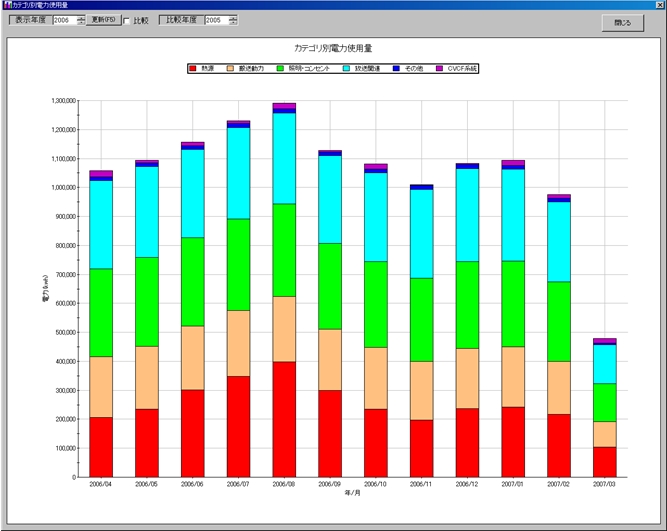Click the green 照明・コンセント legend swatch
The image size is (667, 531).
(x=280, y=69)
